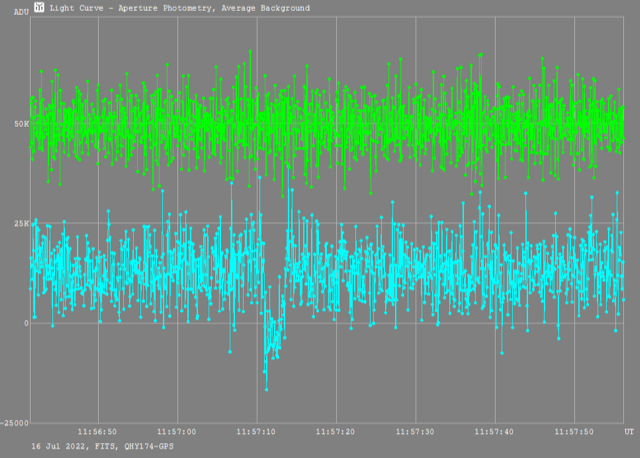Click the 25K y-axis label
This screenshot has width=640, height=458.
21,224
